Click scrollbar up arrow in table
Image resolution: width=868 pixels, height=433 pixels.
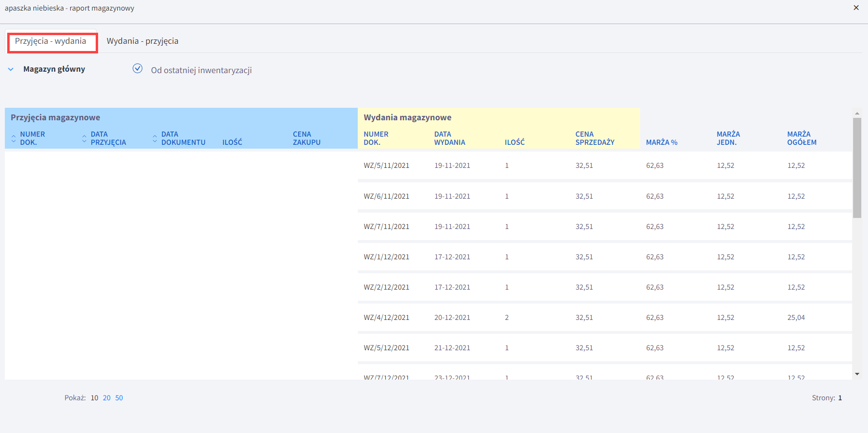pyautogui.click(x=857, y=114)
